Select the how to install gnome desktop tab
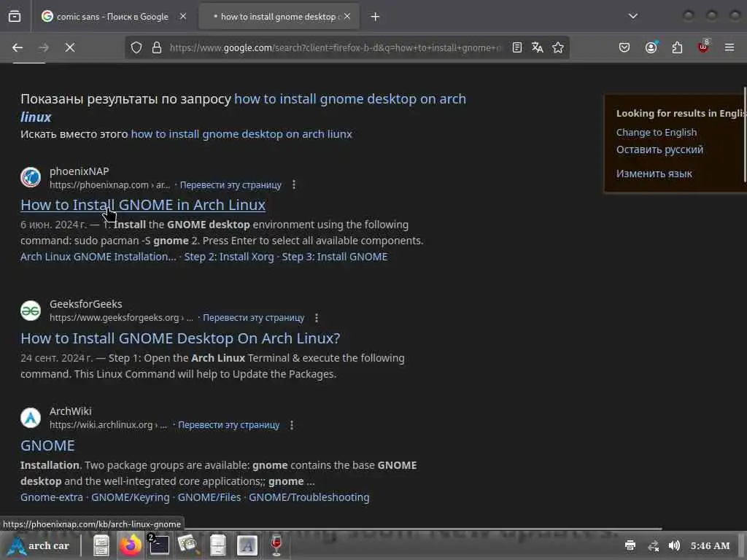The image size is (747, 560). click(x=279, y=17)
